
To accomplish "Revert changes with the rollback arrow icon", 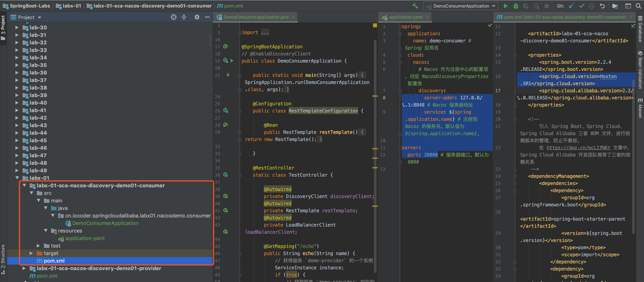I will (602, 6).
